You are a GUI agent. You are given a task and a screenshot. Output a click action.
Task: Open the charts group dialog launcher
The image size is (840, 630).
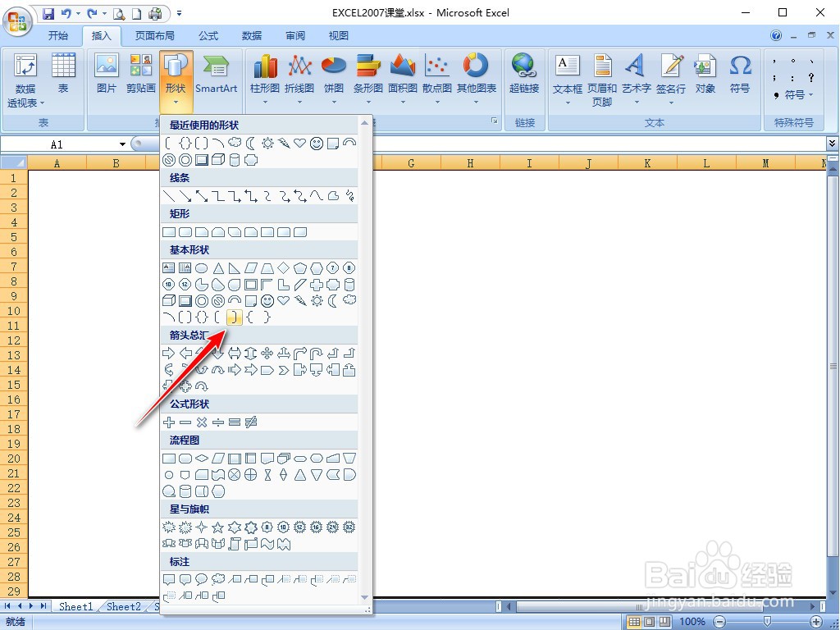(x=494, y=121)
